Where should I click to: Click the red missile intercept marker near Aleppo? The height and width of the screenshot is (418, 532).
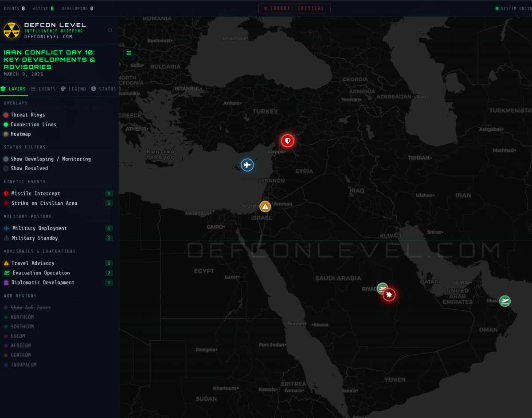[288, 141]
